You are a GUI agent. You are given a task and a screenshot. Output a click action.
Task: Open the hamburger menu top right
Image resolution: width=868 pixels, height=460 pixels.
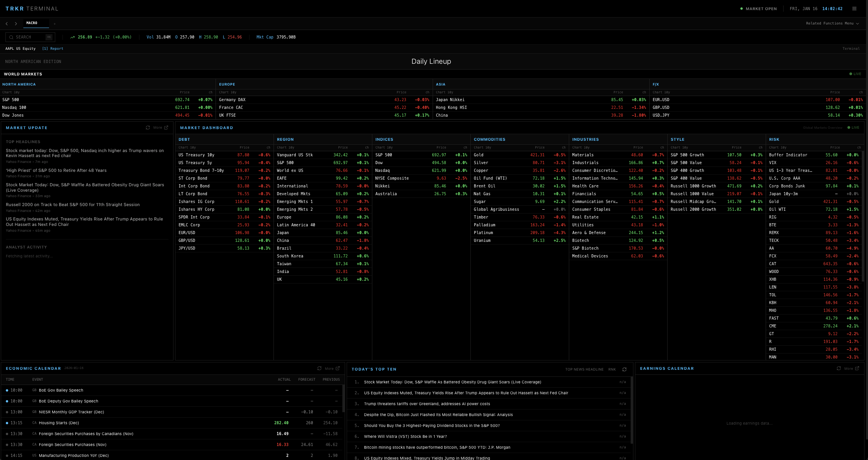(x=854, y=8)
